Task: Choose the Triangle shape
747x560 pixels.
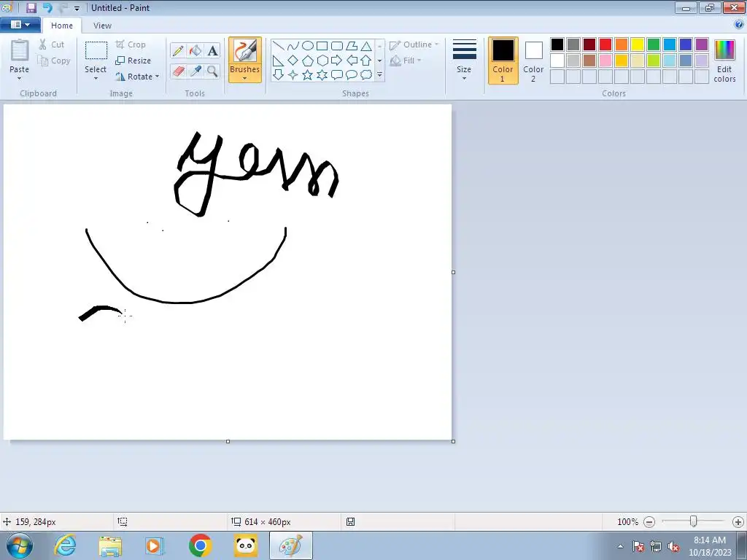Action: 366,46
